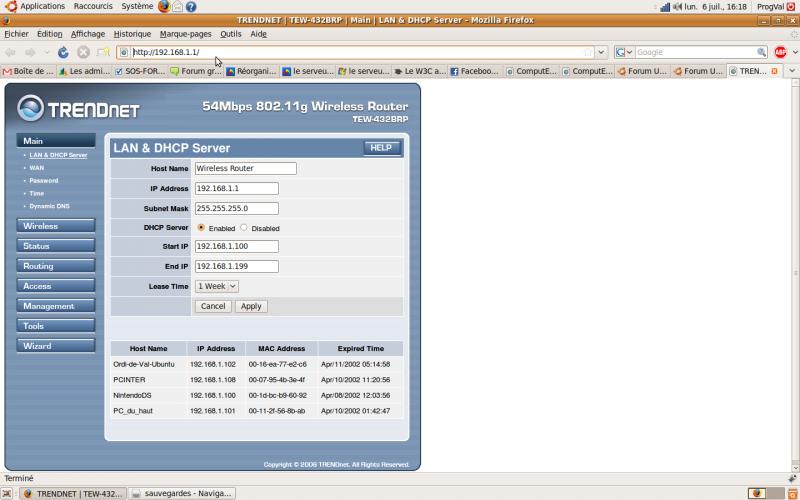Open the list all tabs dropdown
Screen dimensions: 800x500
pyautogui.click(x=792, y=71)
